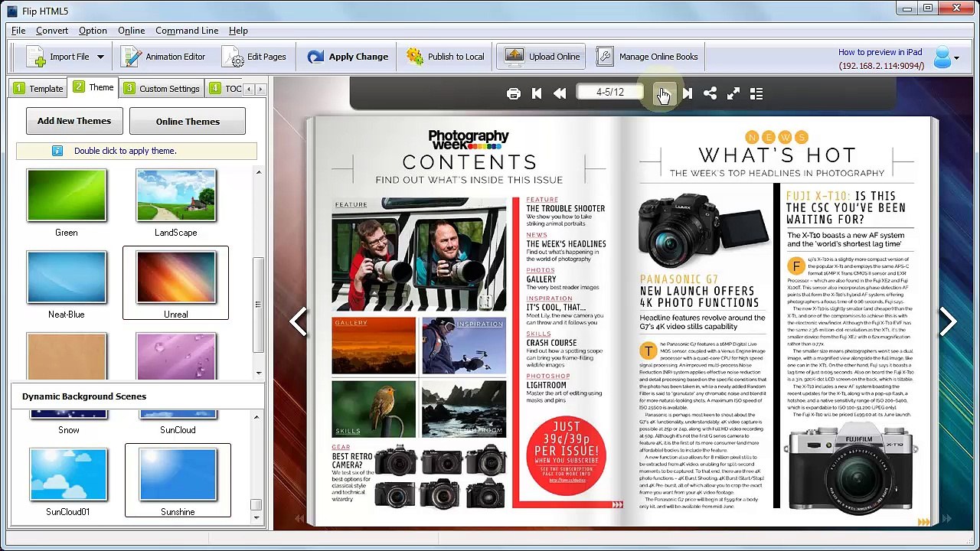Click the theme list scrollbar thumb

(259, 306)
